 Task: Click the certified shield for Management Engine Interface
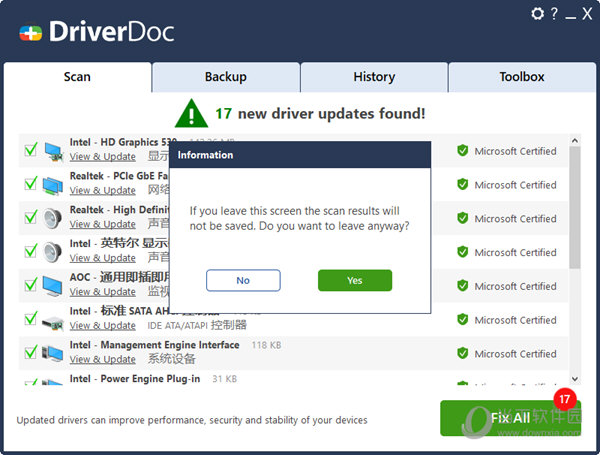click(463, 353)
